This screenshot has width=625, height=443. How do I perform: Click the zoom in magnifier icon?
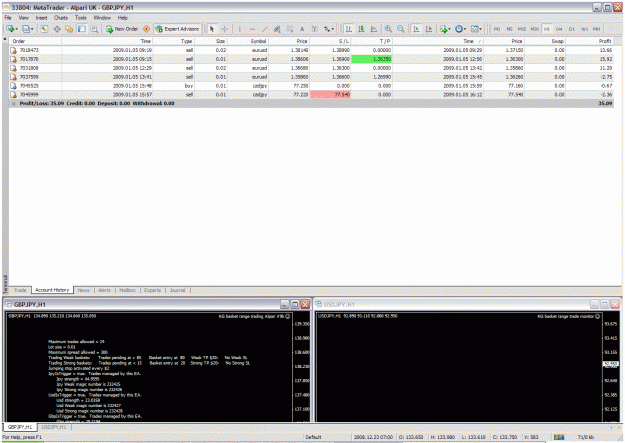(x=388, y=29)
